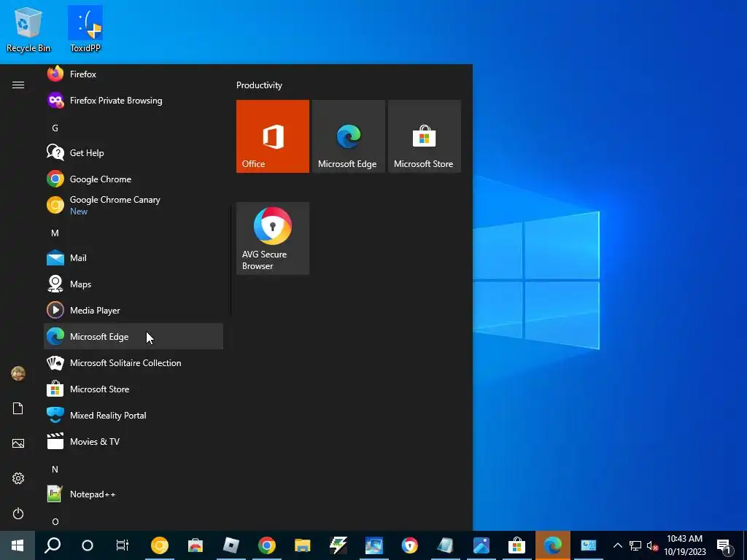Image resolution: width=747 pixels, height=560 pixels.
Task: Open Microsoft Store from the app list
Action: point(133,389)
